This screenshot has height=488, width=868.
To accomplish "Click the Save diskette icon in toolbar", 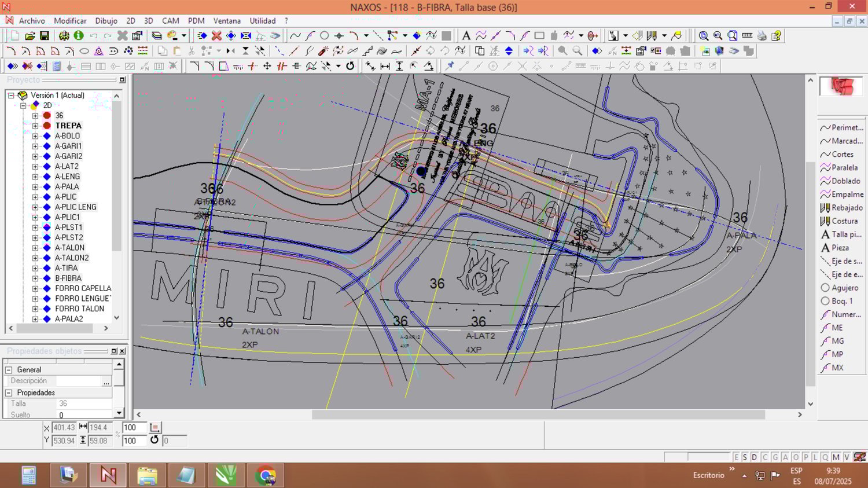I will coord(44,36).
